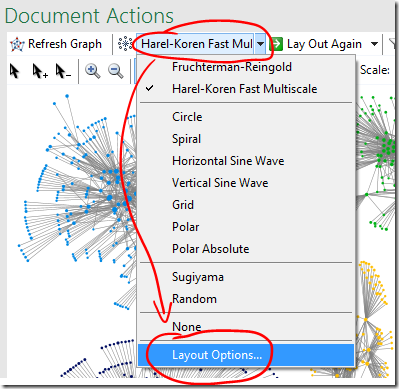Click the Scale: label
Screen dimensions: 399x389
tap(375, 70)
